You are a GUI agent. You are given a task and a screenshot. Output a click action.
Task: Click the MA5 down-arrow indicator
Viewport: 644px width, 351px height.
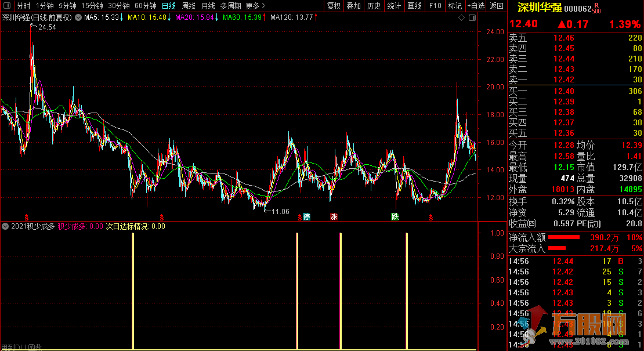(x=122, y=17)
